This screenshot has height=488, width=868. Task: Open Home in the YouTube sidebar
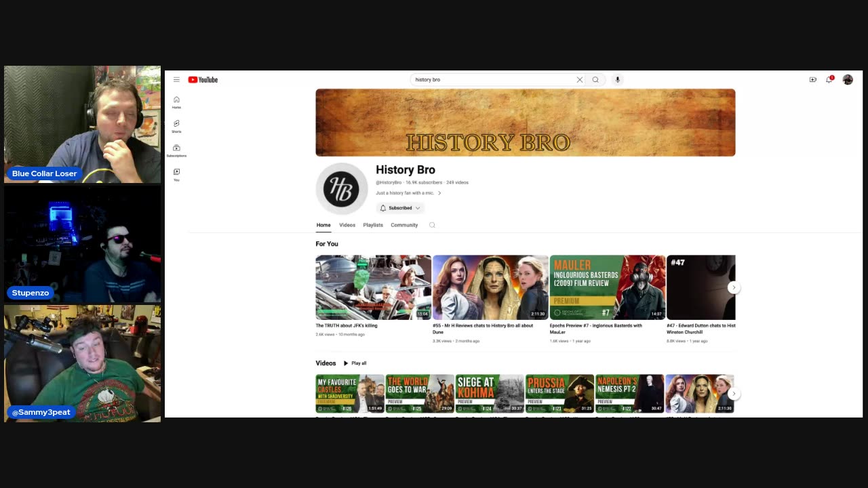(176, 102)
